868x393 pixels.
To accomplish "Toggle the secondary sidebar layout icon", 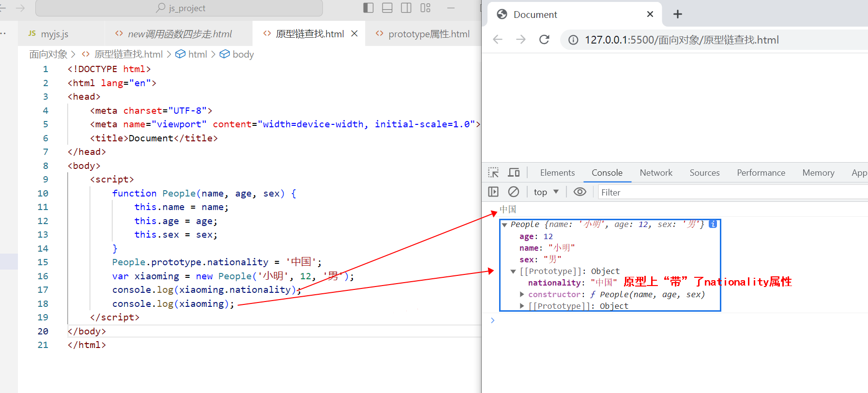I will (406, 8).
